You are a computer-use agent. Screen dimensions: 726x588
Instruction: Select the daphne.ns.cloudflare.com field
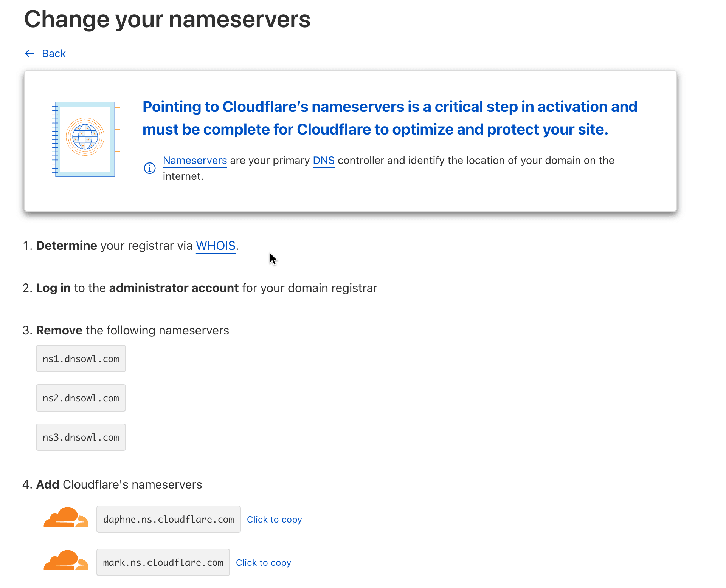click(x=169, y=519)
